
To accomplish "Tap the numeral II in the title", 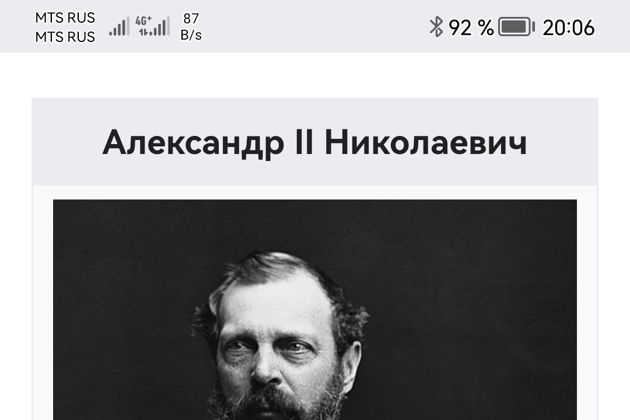I will [304, 142].
